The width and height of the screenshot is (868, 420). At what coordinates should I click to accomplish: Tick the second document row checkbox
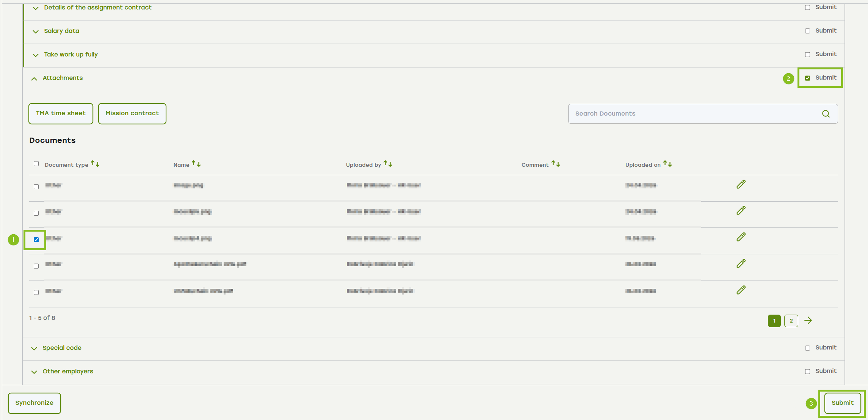pos(36,213)
